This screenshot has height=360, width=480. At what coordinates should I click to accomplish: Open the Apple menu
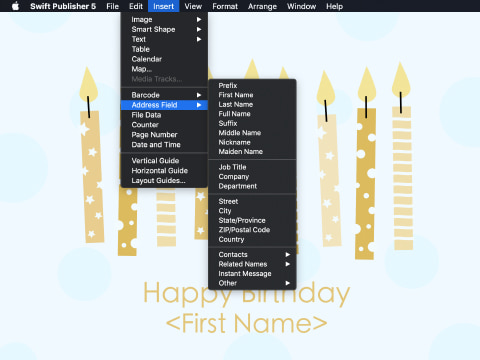15,6
